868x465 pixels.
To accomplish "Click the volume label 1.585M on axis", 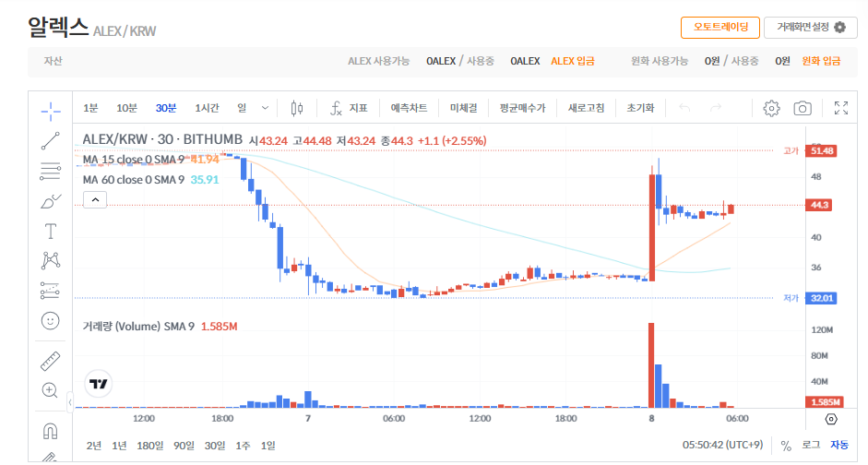I will 824,402.
